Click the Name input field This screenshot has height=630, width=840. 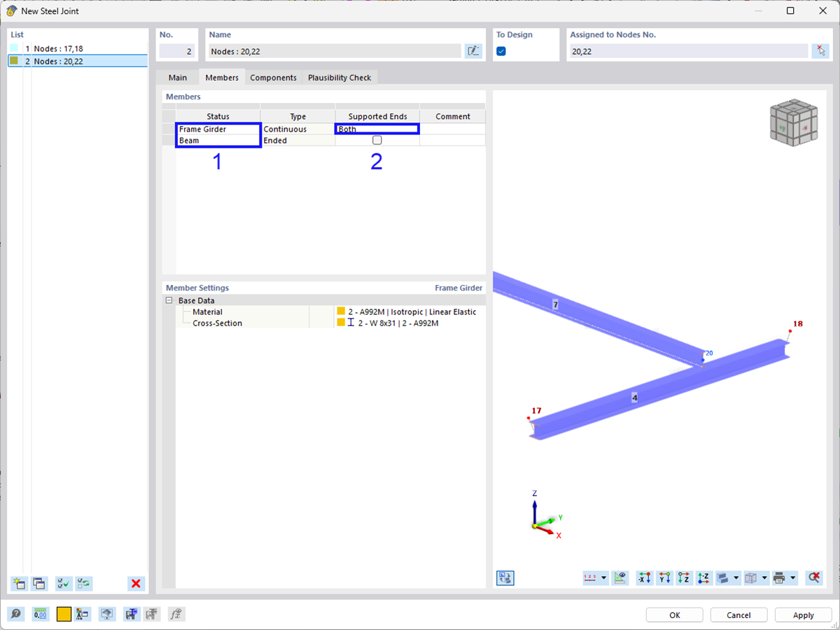335,51
